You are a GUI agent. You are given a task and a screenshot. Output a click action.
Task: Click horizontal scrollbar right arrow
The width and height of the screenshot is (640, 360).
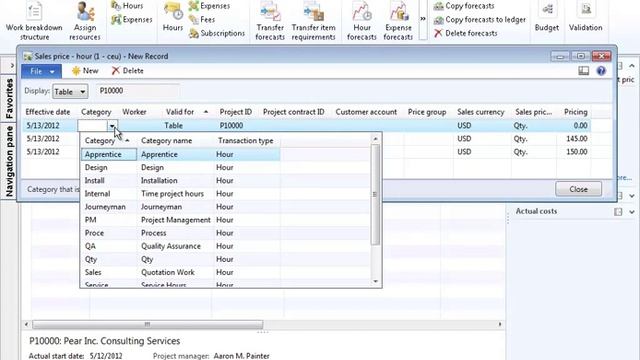coord(500,324)
